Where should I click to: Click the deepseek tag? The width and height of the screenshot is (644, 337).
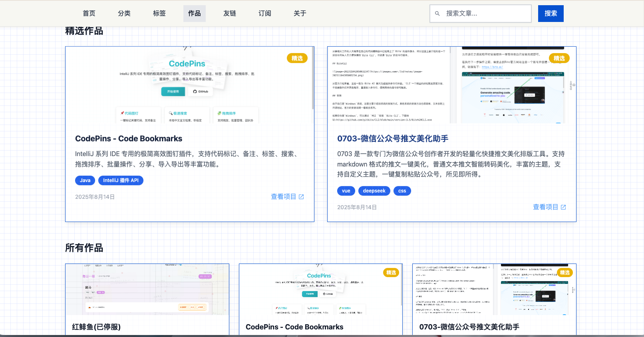pos(374,191)
